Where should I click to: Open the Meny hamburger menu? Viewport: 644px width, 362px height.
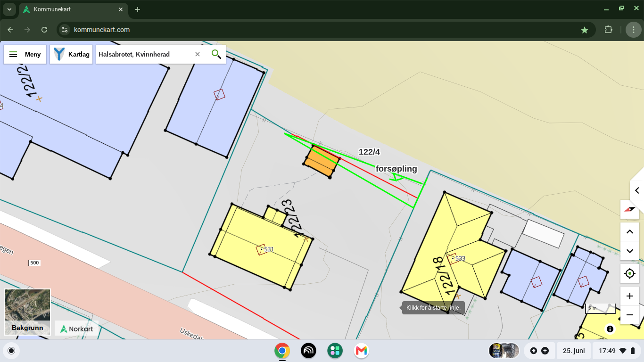point(25,54)
